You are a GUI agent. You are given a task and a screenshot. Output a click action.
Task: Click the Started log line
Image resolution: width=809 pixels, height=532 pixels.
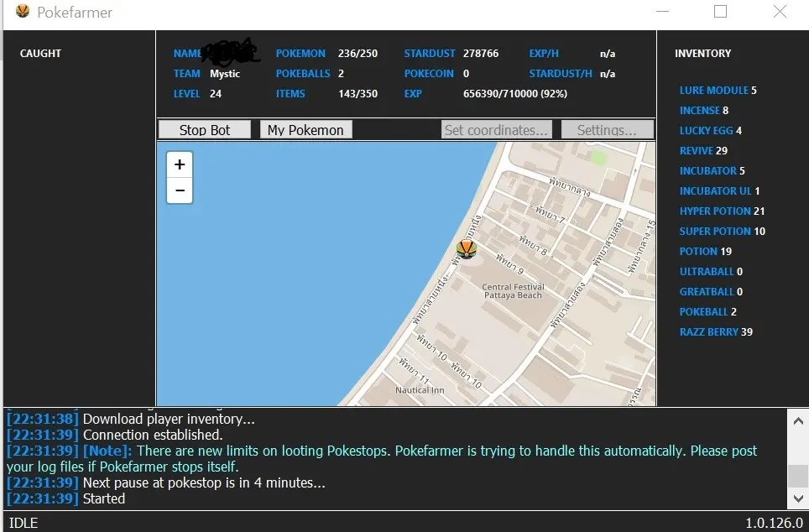[104, 498]
